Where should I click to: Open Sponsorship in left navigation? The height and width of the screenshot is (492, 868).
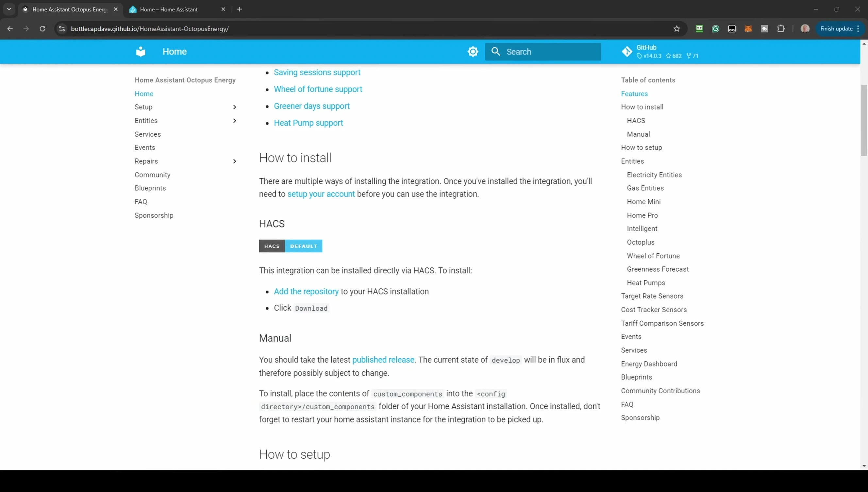(x=154, y=215)
